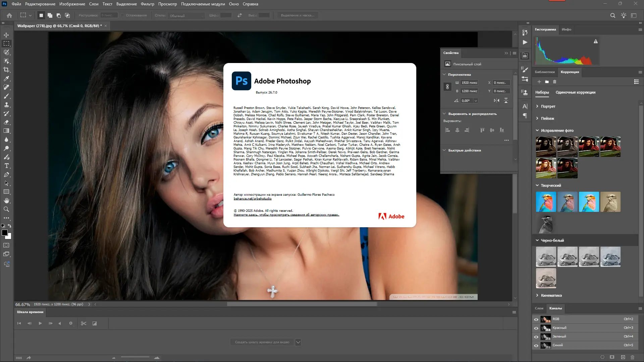Toggle the Сглаживание checkbox
This screenshot has height=362, width=644.
click(x=123, y=15)
